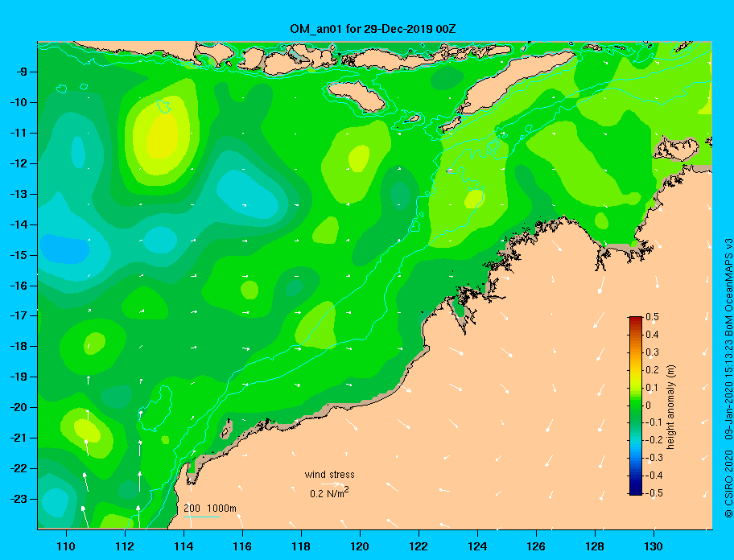Viewport: 734px width, 560px height.
Task: Click the 0 value on color scale
Action: click(x=649, y=406)
